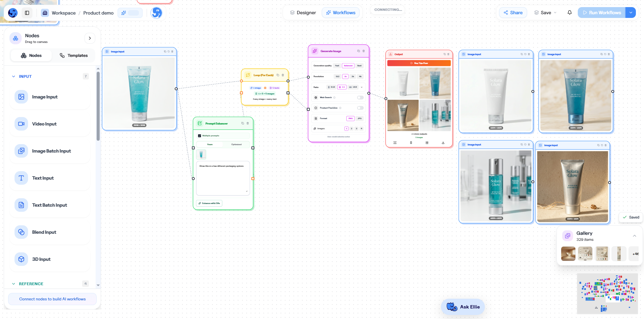Screen dimensions: 644x319
Task: Click the +46 more gallery items tile
Action: click(634, 254)
